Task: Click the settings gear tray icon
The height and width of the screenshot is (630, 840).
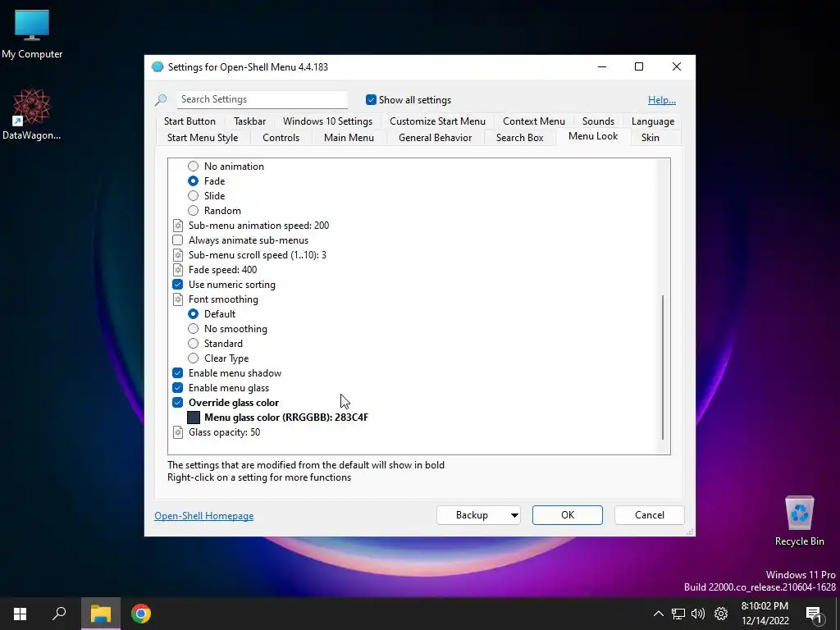Action: pyautogui.click(x=721, y=614)
